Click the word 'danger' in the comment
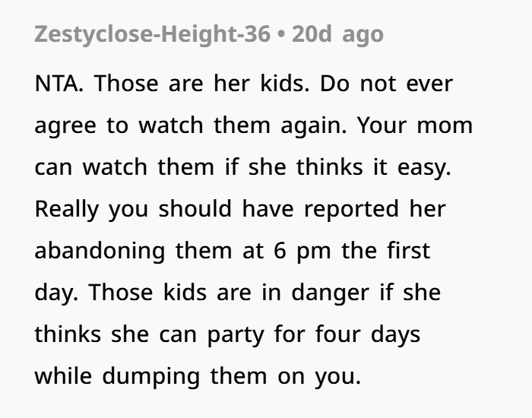The image size is (532, 418). [330, 293]
